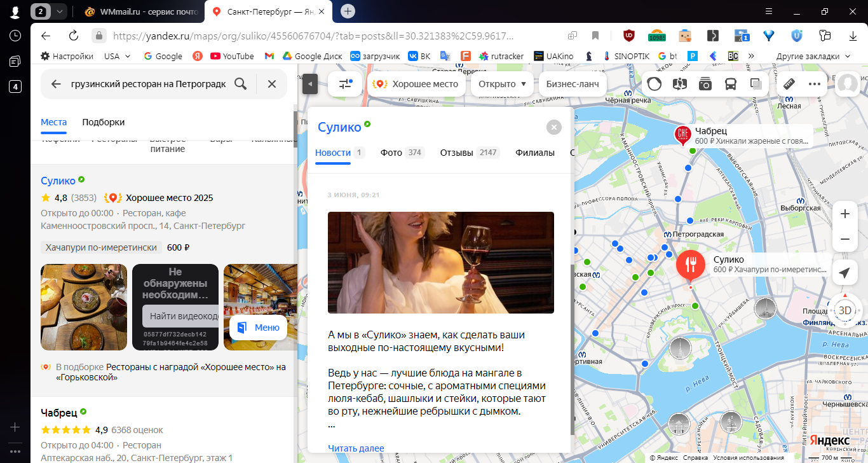The width and height of the screenshot is (868, 463).
Task: Switch to Места tab
Action: [54, 122]
